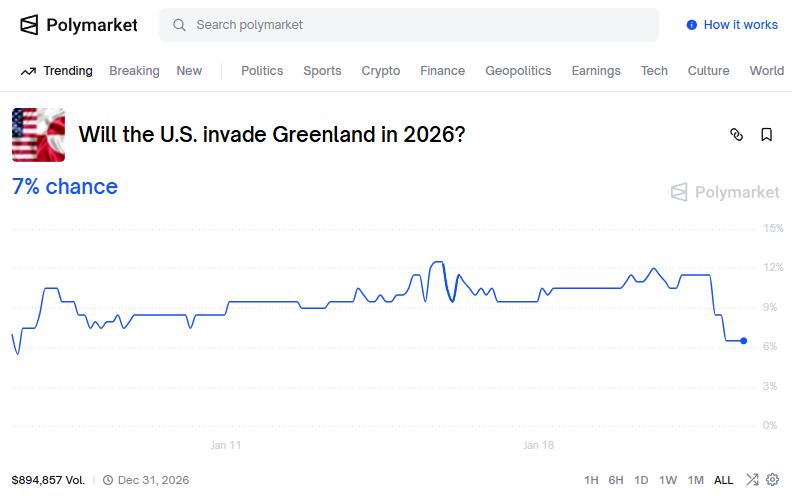
Task: Choose the 1M chart range
Action: (x=696, y=480)
